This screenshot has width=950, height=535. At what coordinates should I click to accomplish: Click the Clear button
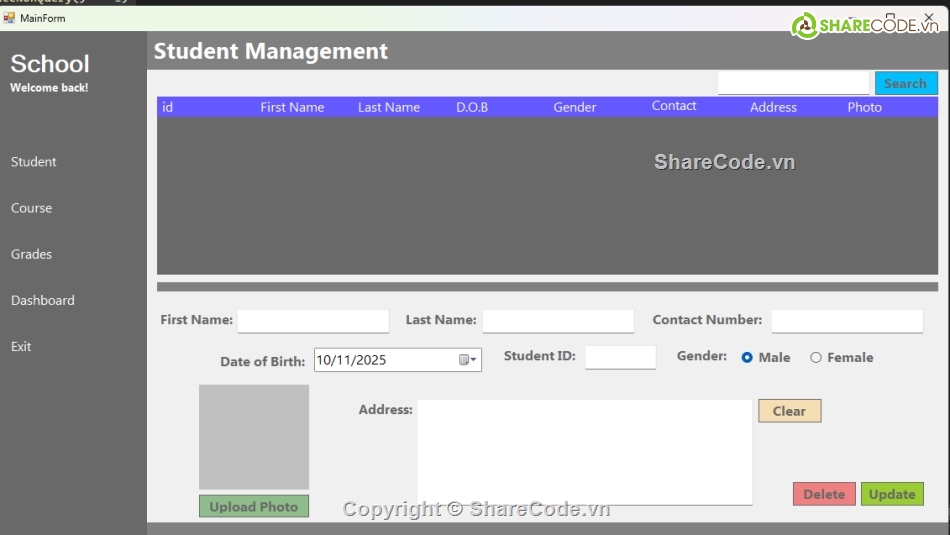[x=789, y=411]
